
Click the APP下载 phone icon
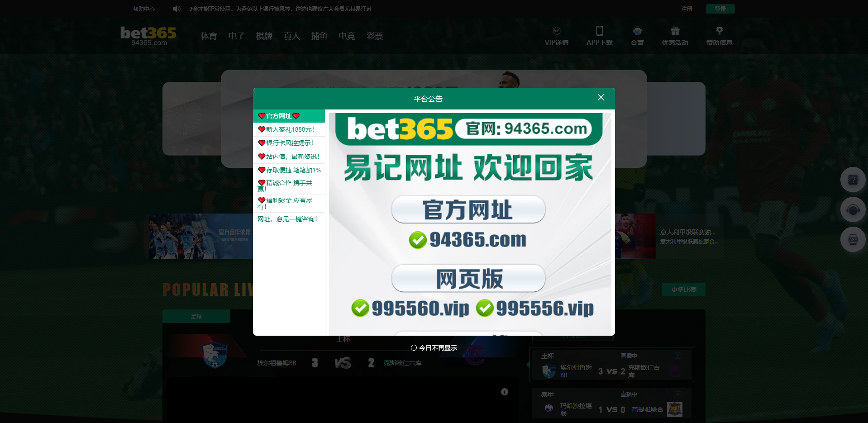[600, 31]
